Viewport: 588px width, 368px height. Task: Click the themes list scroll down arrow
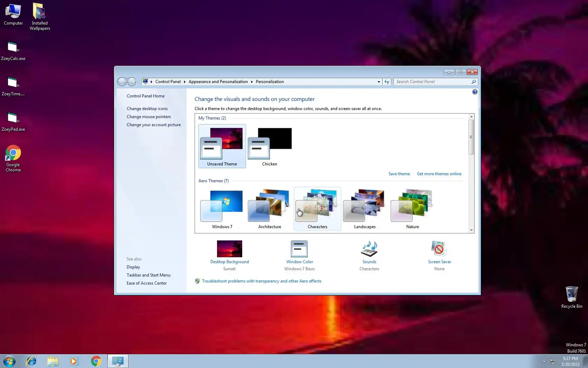coord(471,230)
